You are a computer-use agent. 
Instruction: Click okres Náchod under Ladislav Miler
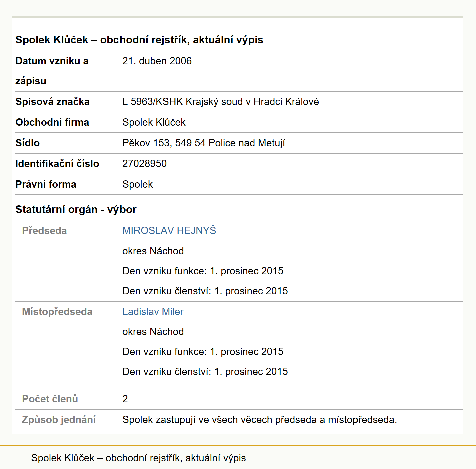tap(153, 331)
